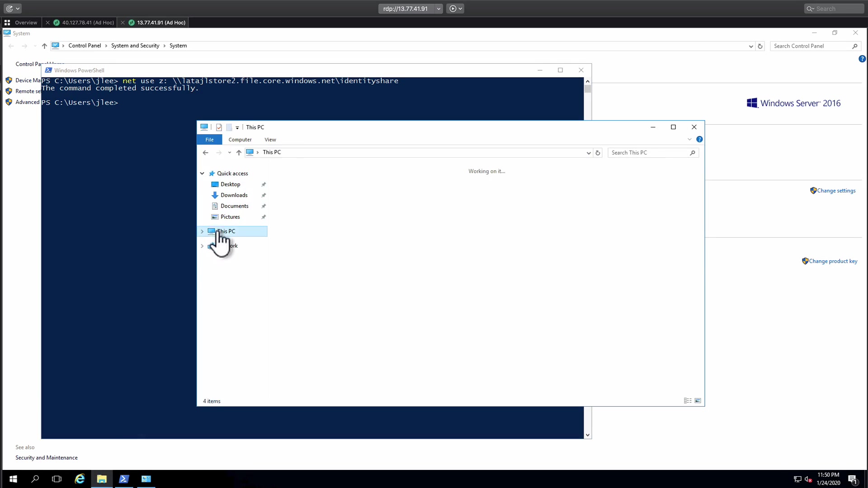Expand the This PC tree node
868x488 pixels.
[202, 231]
